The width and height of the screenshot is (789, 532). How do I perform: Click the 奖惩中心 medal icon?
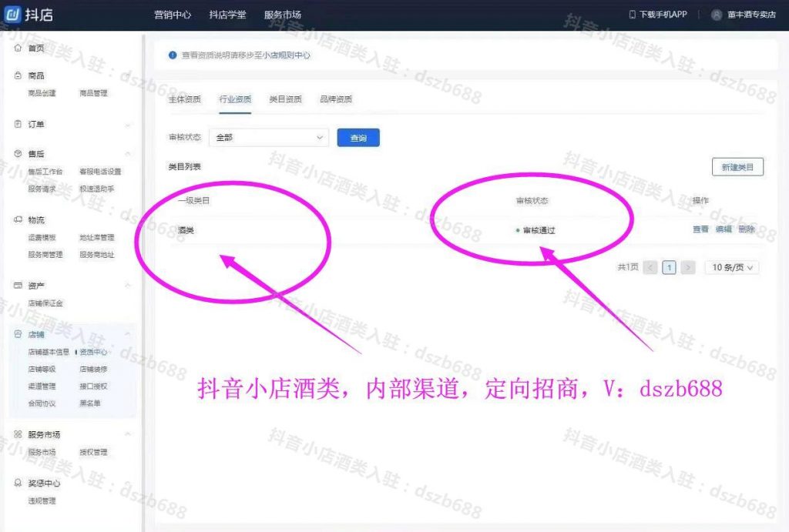(18, 483)
